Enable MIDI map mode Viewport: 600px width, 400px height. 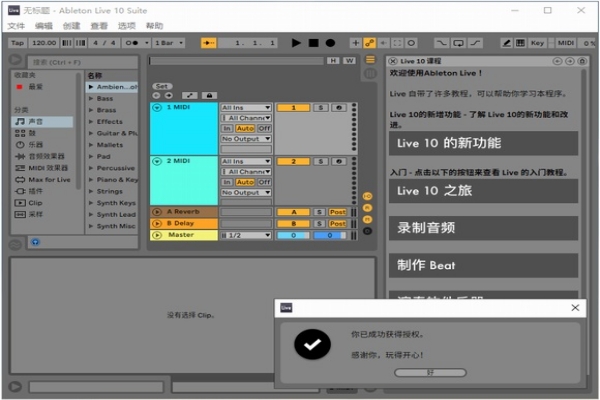pos(566,43)
